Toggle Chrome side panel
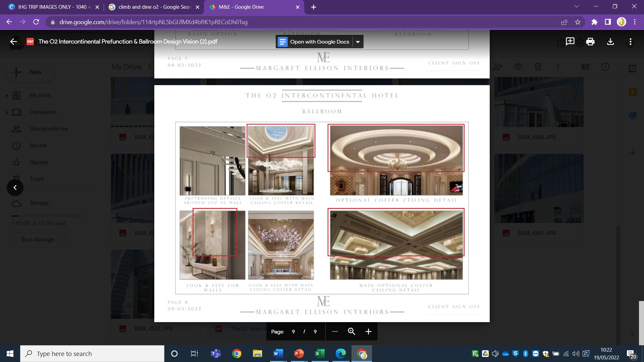The height and width of the screenshot is (362, 644). click(607, 22)
